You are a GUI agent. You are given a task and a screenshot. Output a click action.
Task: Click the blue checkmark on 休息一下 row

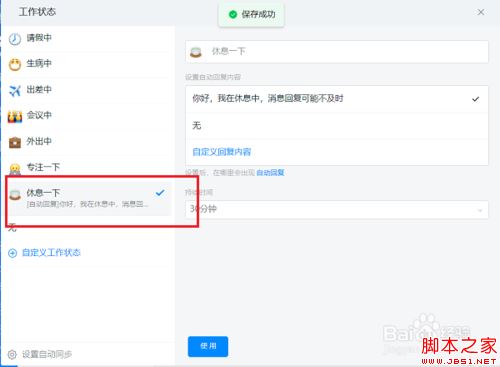click(x=160, y=193)
